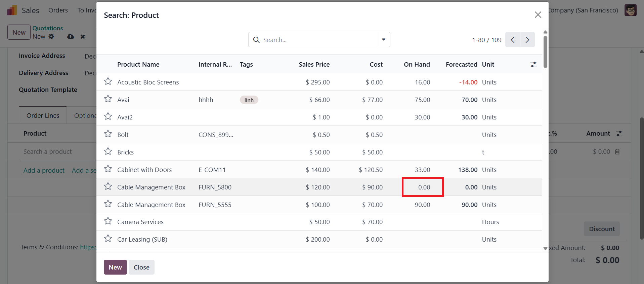This screenshot has height=284, width=644.
Task: Open the Orders menu
Action: point(58,10)
